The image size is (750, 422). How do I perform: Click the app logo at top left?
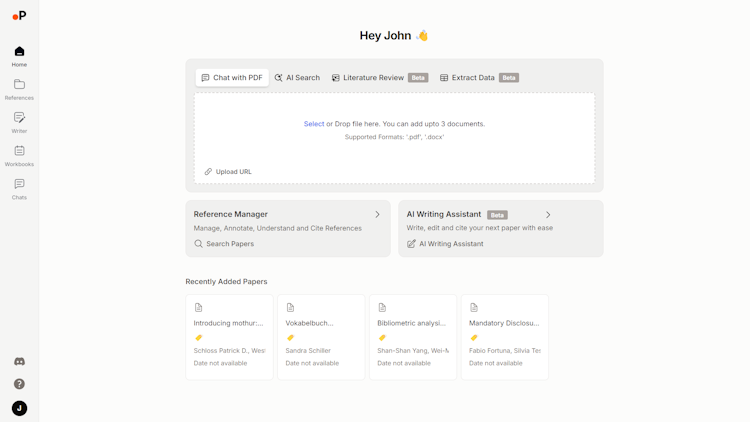tap(19, 16)
